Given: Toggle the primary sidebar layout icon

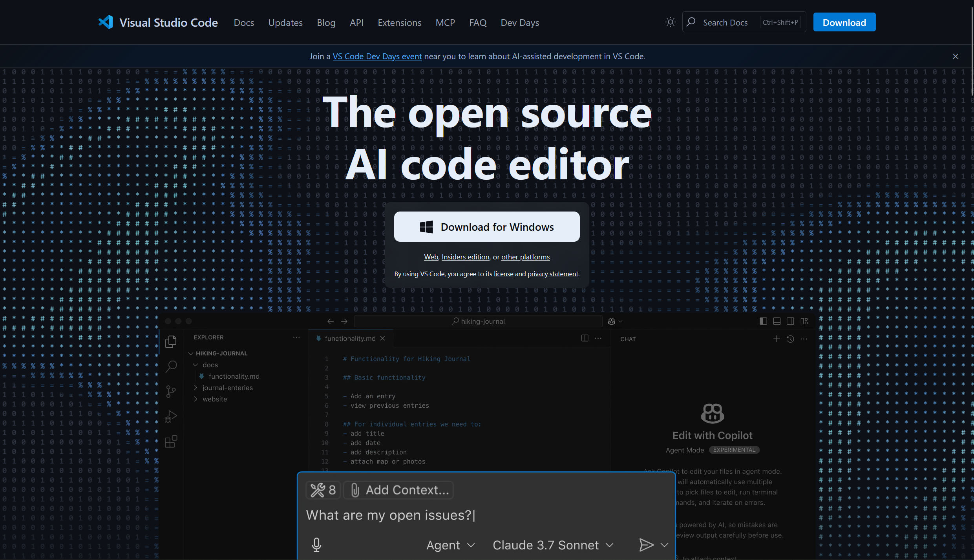Looking at the screenshot, I should [x=763, y=321].
